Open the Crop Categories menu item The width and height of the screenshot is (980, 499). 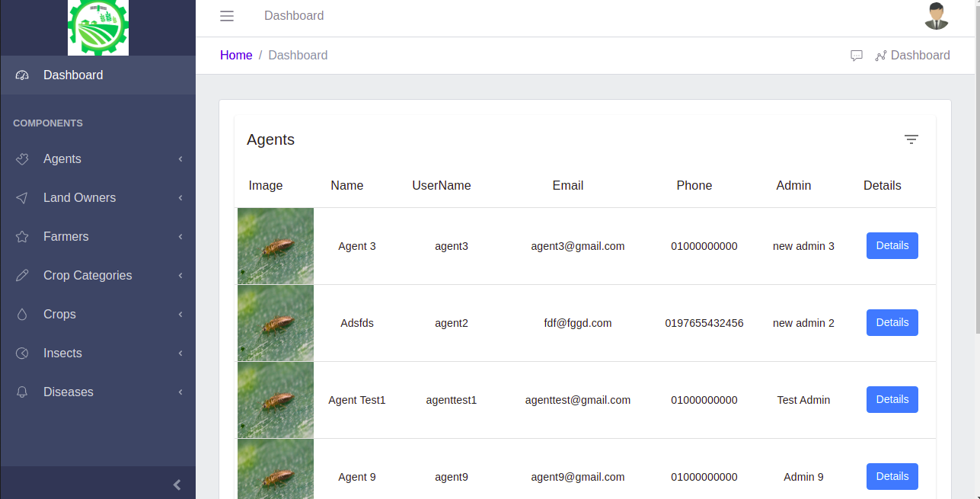coord(88,276)
